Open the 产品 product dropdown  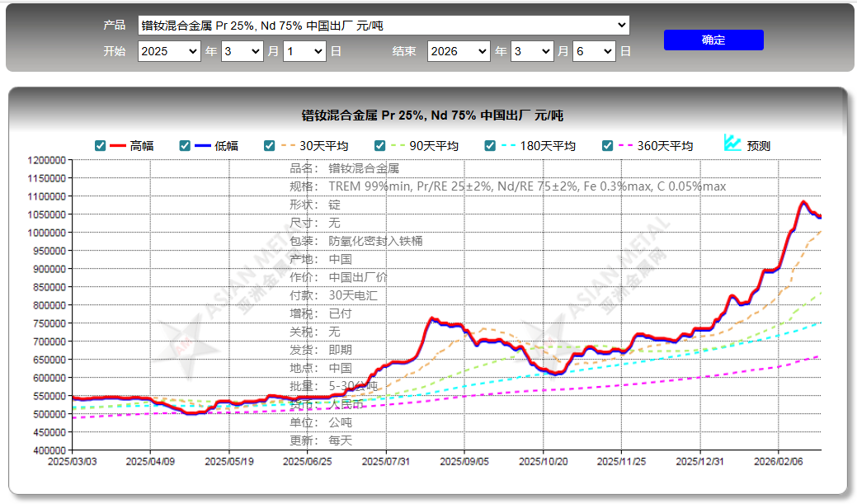[384, 25]
